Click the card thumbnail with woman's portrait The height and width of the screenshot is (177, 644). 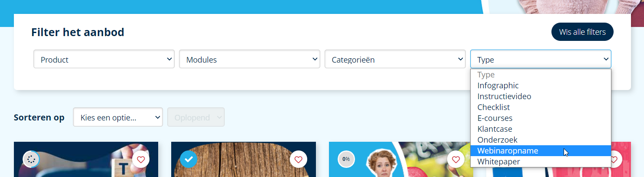pos(401,159)
